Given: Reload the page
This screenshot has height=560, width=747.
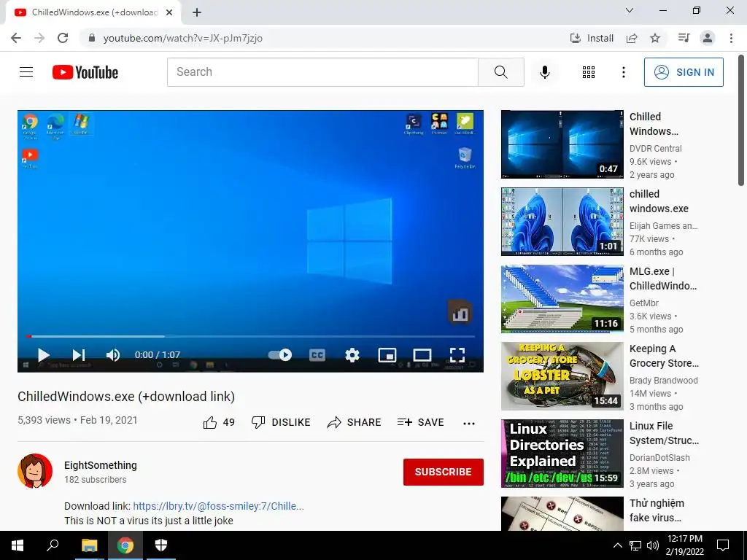Looking at the screenshot, I should tap(63, 38).
